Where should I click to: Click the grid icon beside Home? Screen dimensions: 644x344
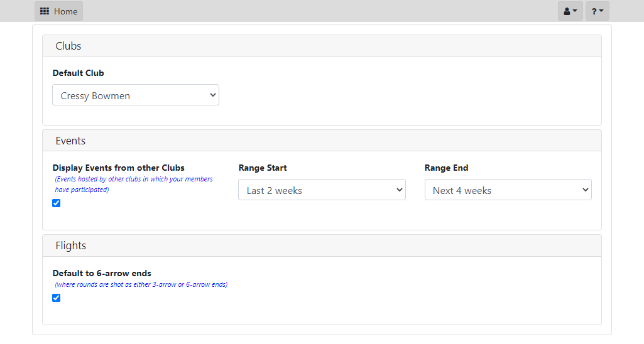(45, 11)
